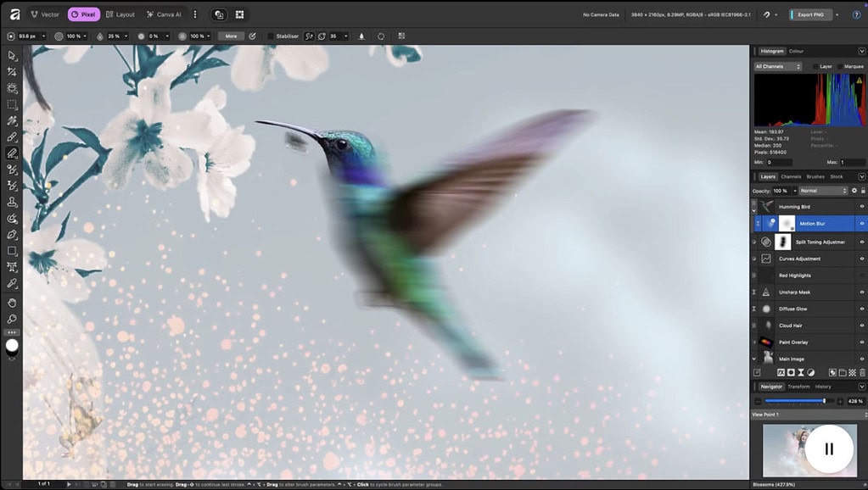Select the View hand tool
This screenshot has height=490, width=868.
pos(11,303)
